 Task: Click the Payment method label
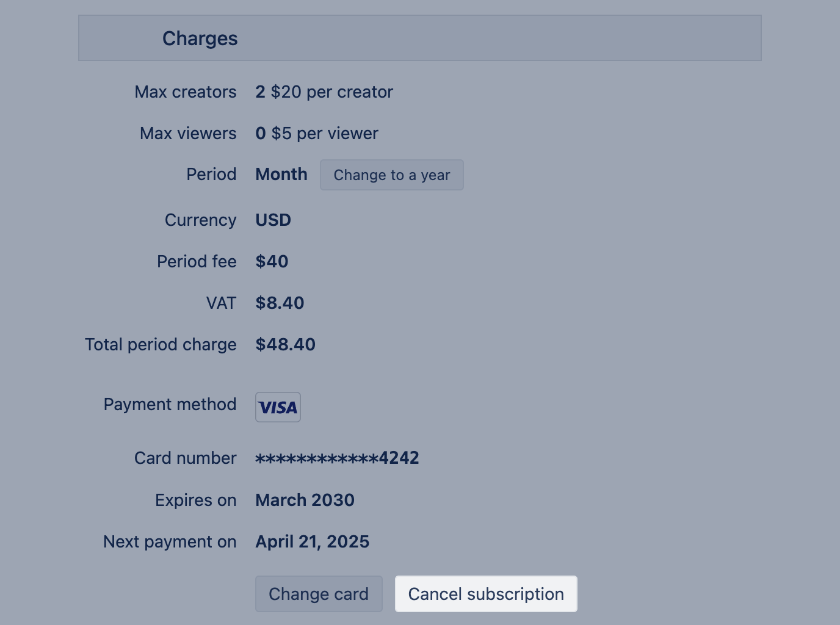[x=170, y=405]
